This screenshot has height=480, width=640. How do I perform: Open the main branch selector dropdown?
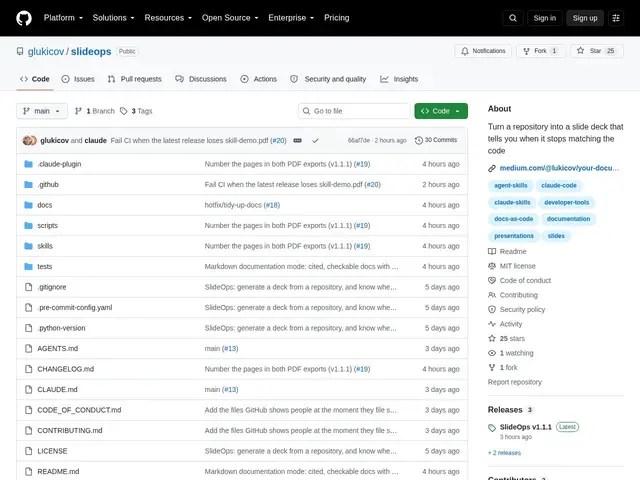[x=42, y=111]
